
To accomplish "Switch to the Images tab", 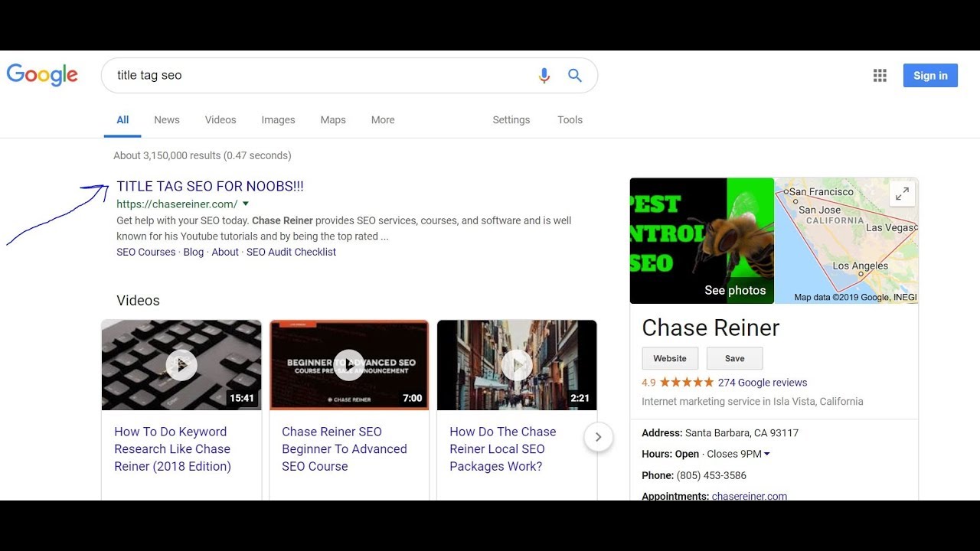I will [x=278, y=120].
